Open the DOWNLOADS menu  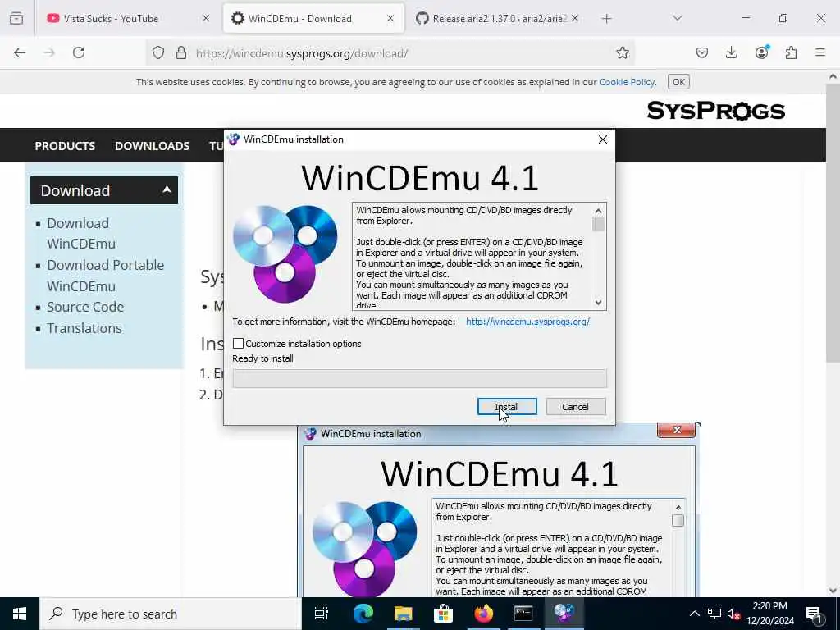(x=152, y=146)
